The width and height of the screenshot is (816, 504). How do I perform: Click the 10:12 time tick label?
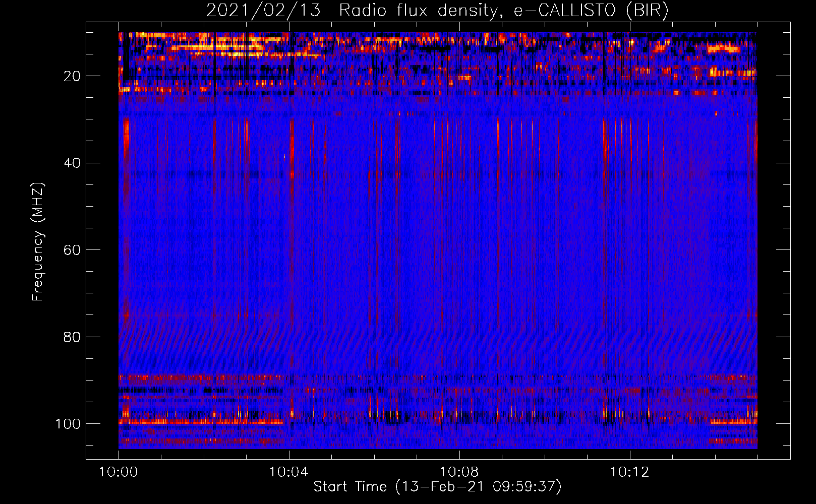click(629, 472)
